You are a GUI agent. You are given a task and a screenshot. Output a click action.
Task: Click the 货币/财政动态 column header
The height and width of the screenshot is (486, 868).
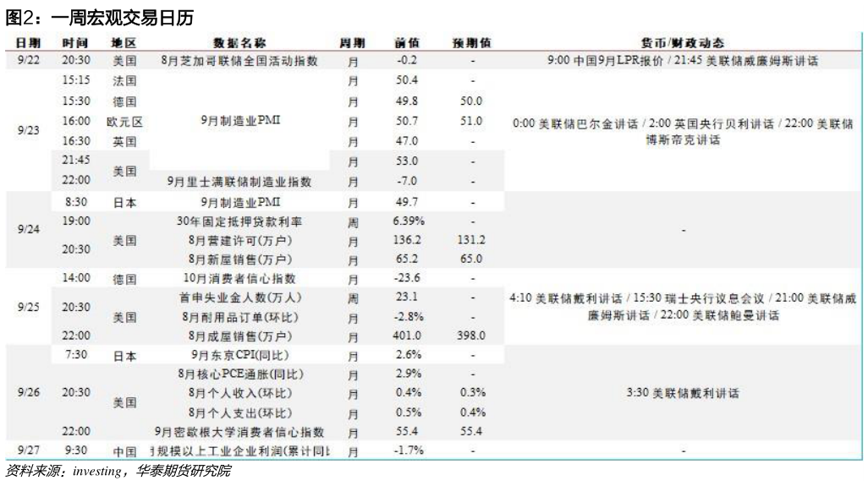point(683,42)
